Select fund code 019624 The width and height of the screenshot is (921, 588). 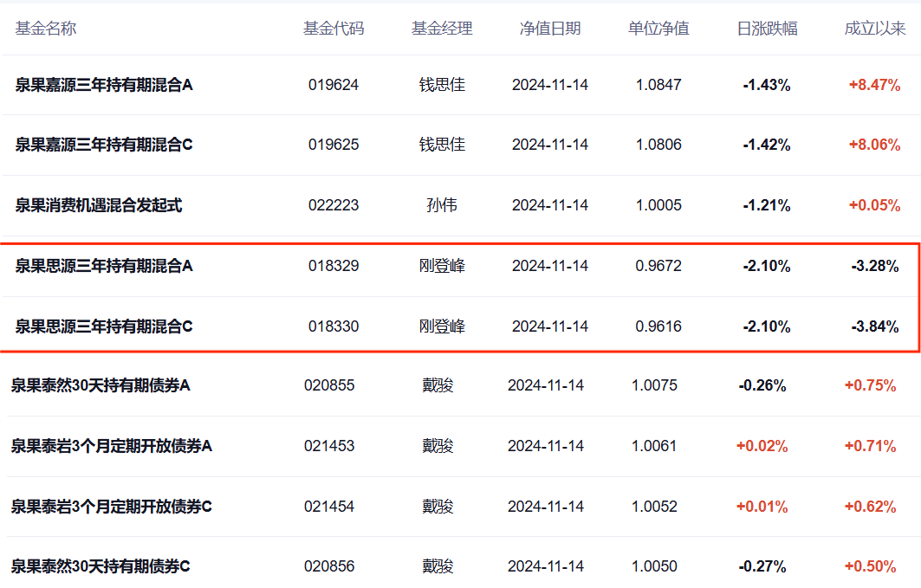tap(334, 85)
